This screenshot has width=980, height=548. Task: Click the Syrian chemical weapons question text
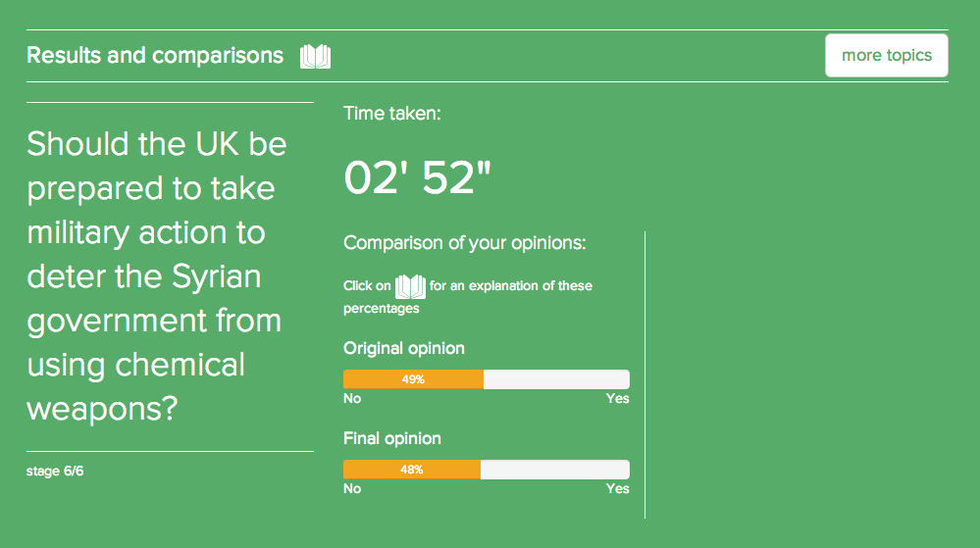157,276
